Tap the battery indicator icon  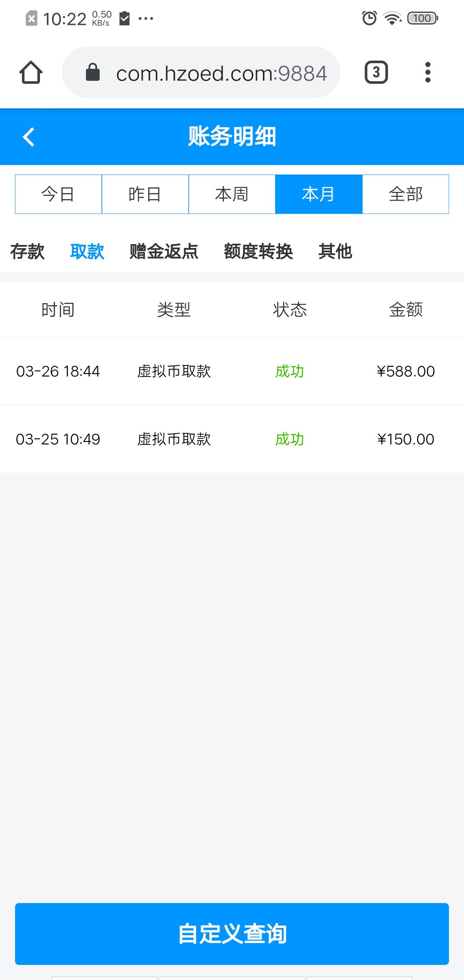[x=423, y=18]
